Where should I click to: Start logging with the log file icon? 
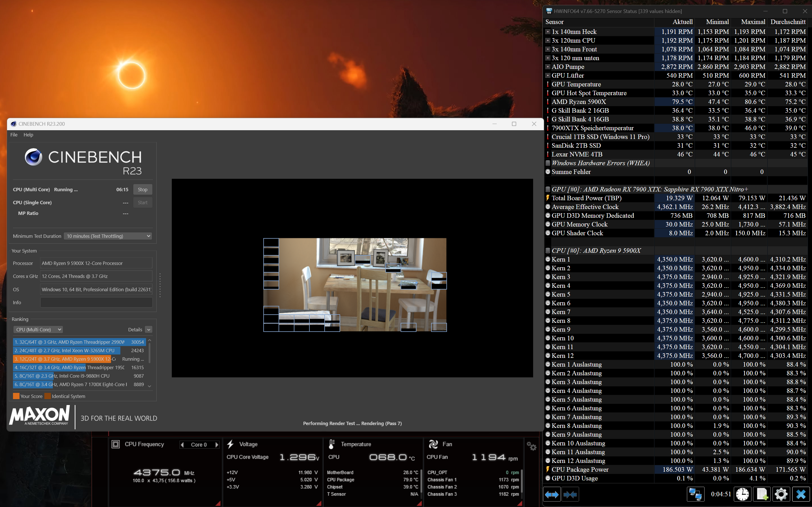762,494
